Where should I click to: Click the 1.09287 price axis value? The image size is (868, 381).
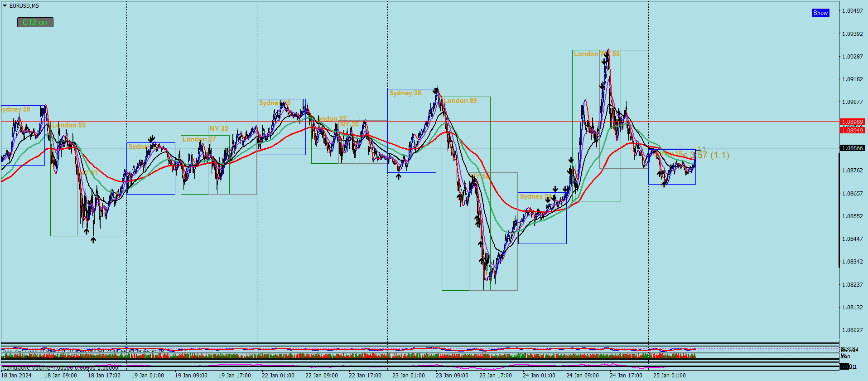(852, 56)
